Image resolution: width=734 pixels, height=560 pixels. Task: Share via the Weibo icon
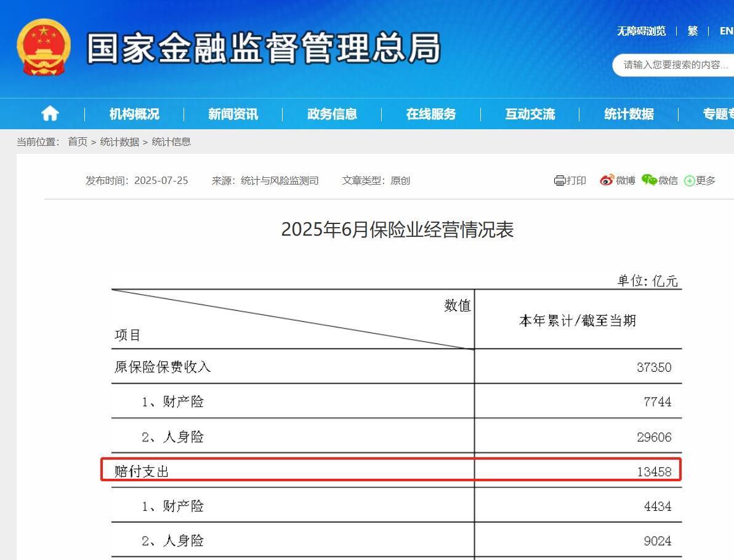[x=607, y=180]
